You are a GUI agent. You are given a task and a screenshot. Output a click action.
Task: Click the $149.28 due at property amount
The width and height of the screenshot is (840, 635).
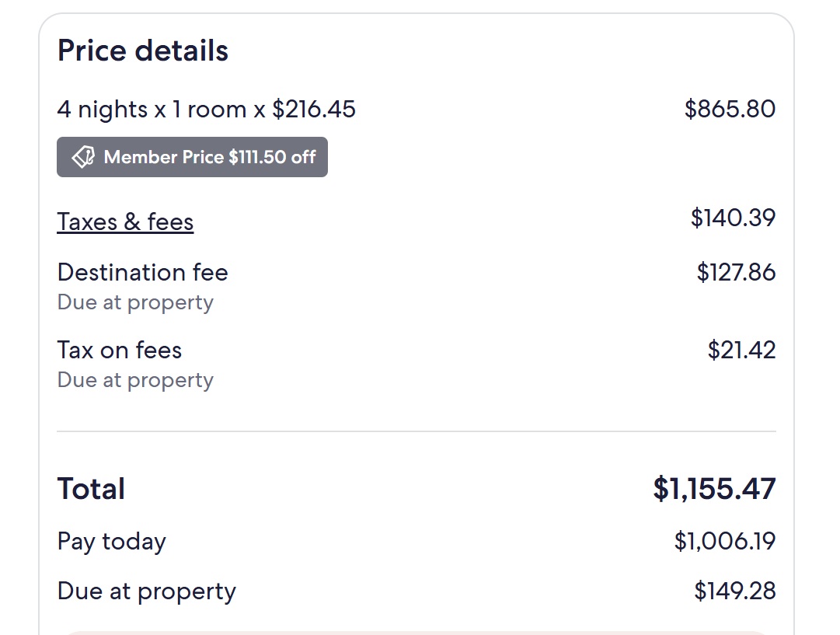734,591
